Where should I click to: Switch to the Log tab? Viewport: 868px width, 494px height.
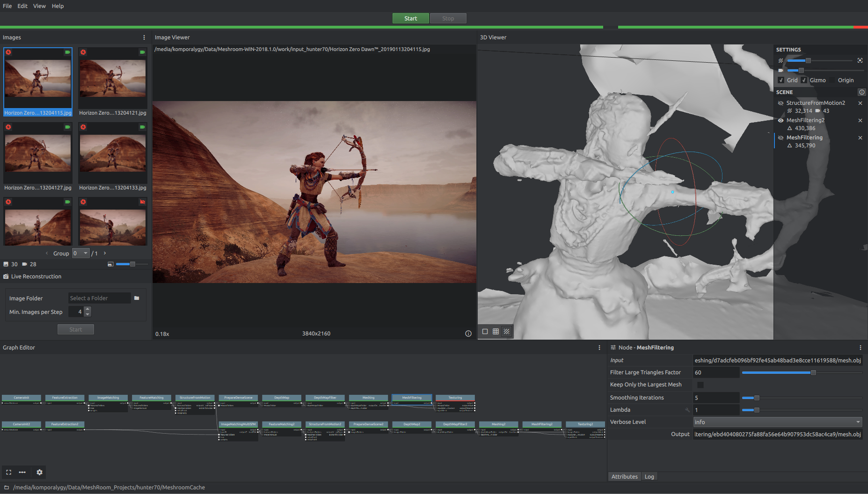pos(649,477)
